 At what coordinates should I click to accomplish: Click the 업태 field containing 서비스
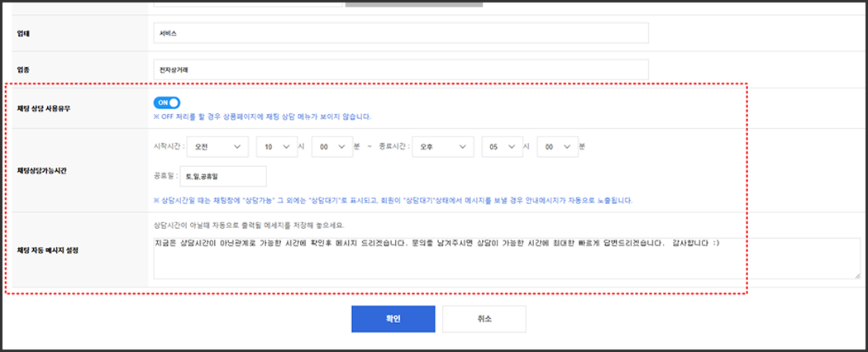coord(401,33)
